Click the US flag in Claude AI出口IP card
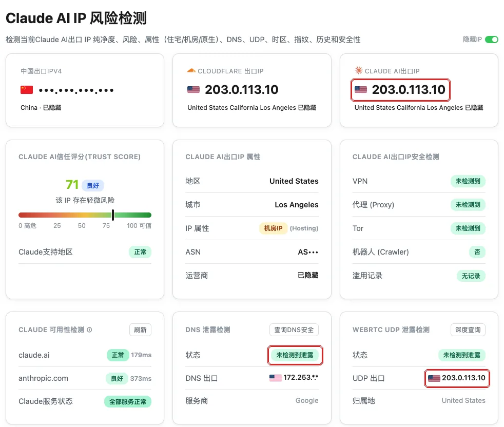 361,90
